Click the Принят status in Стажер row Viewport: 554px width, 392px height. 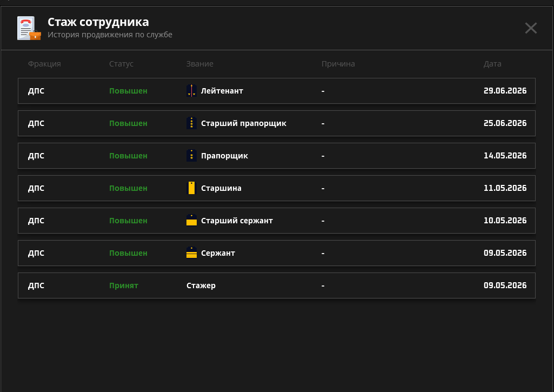(124, 285)
